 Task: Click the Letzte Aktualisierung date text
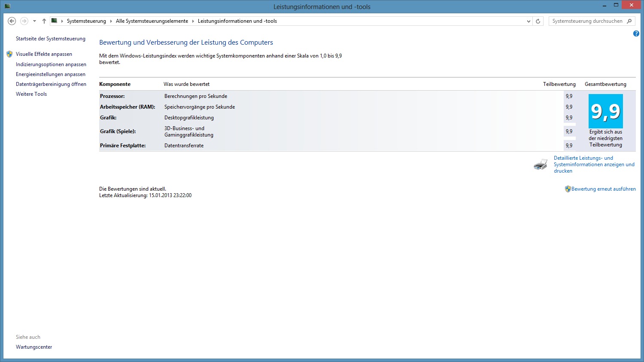[x=146, y=195]
